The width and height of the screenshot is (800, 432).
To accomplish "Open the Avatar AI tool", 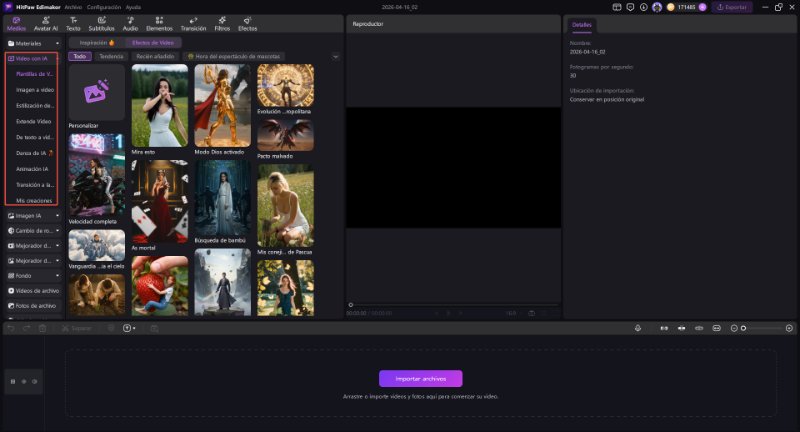I will click(46, 24).
